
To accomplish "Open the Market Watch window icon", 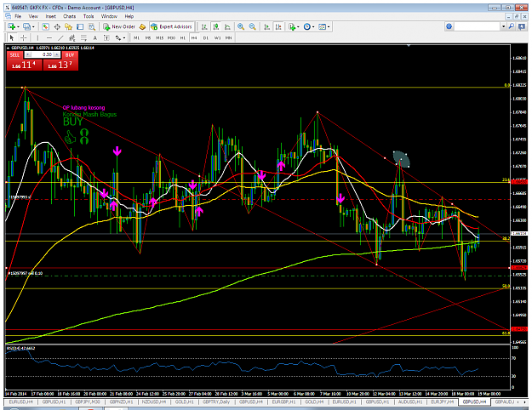I will point(45,26).
